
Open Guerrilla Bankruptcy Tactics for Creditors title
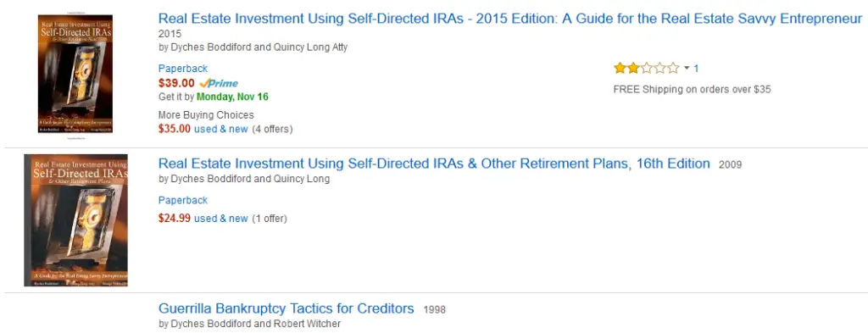click(x=287, y=308)
